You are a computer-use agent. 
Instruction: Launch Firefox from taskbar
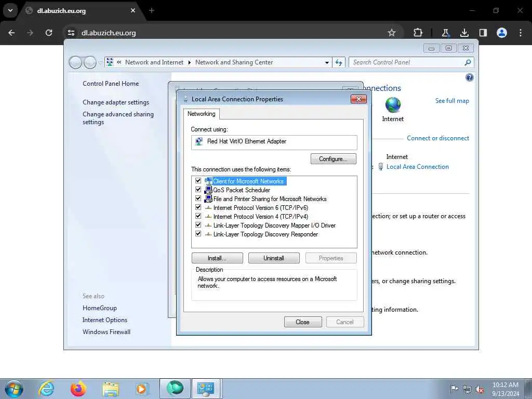pyautogui.click(x=78, y=389)
